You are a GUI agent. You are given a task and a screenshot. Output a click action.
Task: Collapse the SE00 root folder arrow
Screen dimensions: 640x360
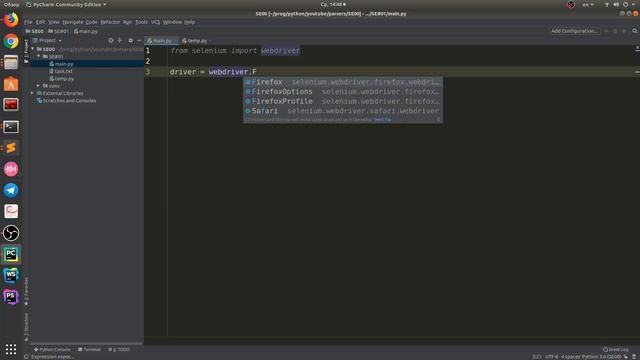pyautogui.click(x=33, y=49)
